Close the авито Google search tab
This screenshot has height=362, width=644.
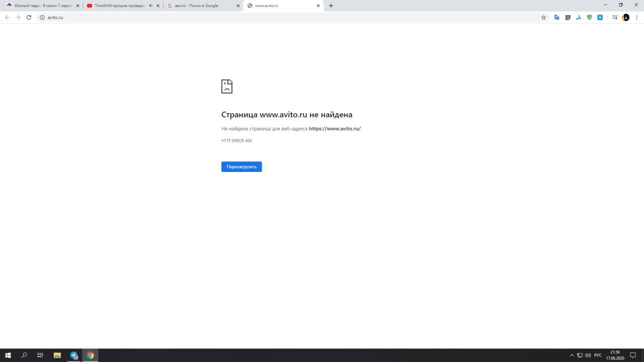(238, 6)
